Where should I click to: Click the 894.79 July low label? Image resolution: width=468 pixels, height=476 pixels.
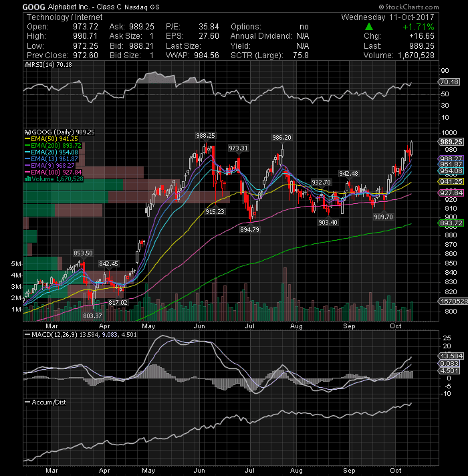pyautogui.click(x=249, y=230)
